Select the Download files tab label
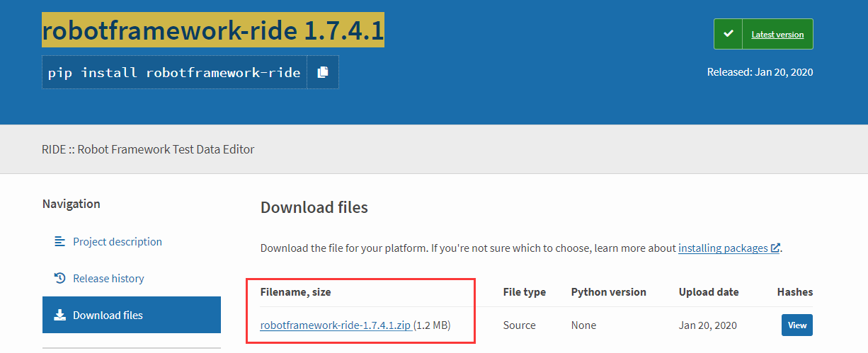This screenshot has width=868, height=353. 108,316
